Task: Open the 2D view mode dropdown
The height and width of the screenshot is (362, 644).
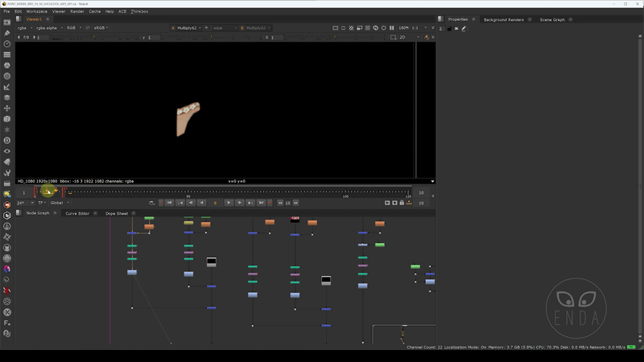Action: [409, 37]
